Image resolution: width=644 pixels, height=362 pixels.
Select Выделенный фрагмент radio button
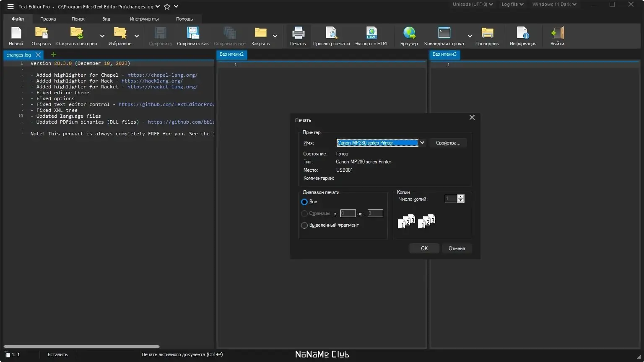pos(304,225)
